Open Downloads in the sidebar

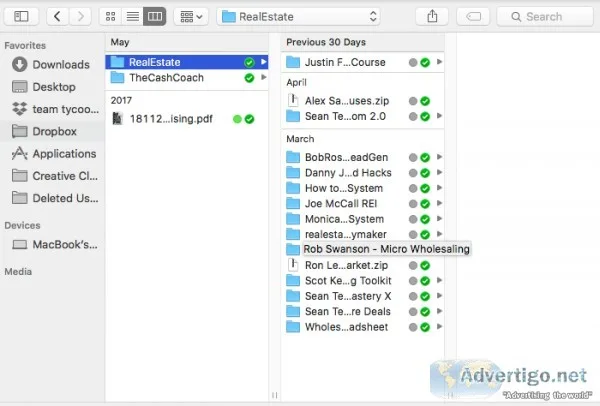(x=51, y=64)
